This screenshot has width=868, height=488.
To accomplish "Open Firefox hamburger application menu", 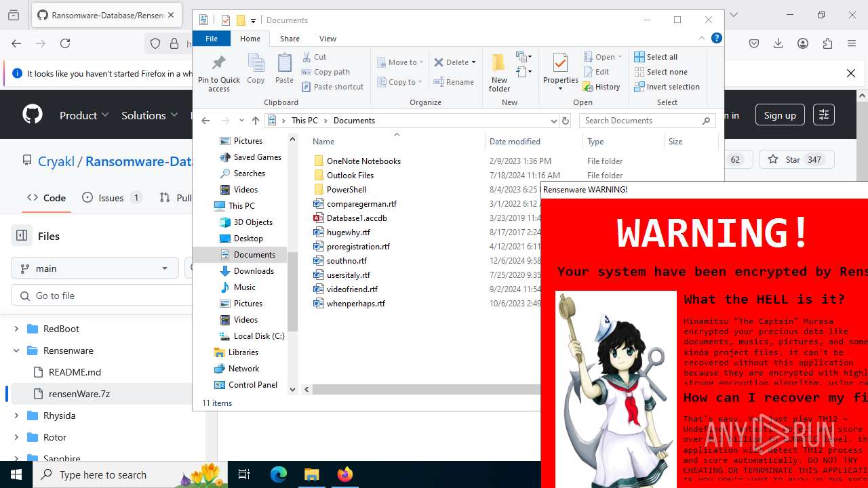I will 852,43.
